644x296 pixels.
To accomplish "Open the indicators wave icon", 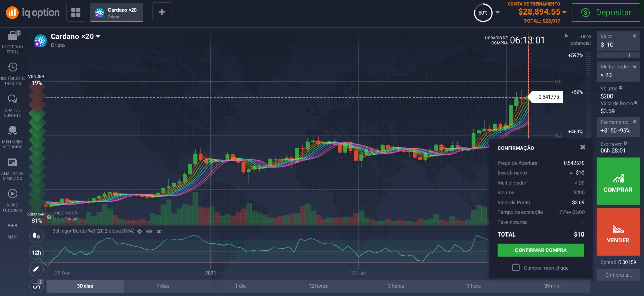I will (x=36, y=286).
